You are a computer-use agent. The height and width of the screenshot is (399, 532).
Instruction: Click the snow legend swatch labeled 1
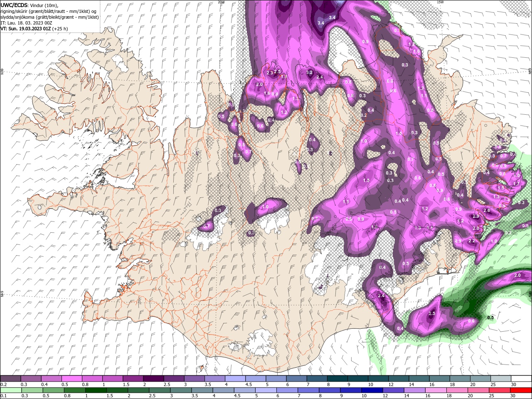pos(113,379)
